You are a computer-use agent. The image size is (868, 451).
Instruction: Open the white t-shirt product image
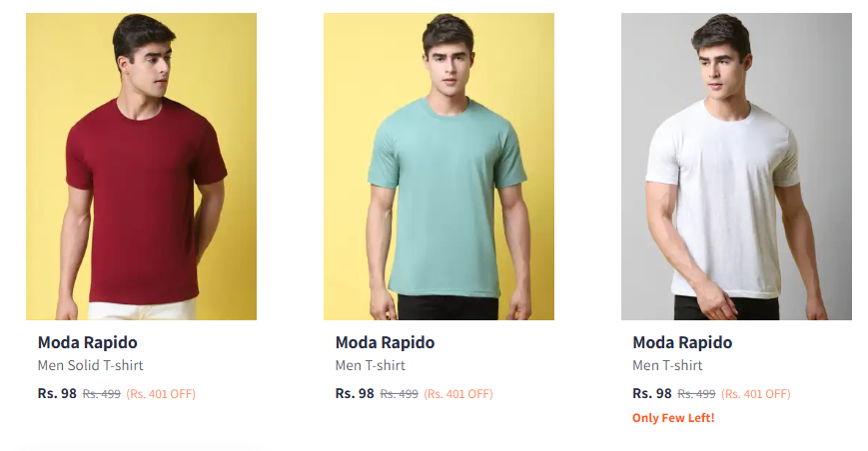click(x=736, y=167)
